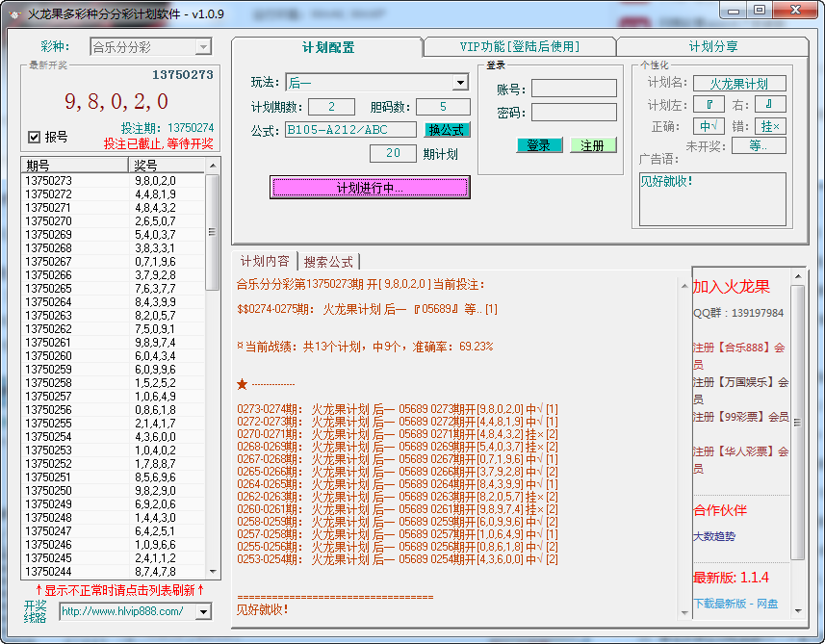This screenshot has height=644, width=825.
Task: Click the 注册【99彩票】会员 link
Action: click(740, 417)
